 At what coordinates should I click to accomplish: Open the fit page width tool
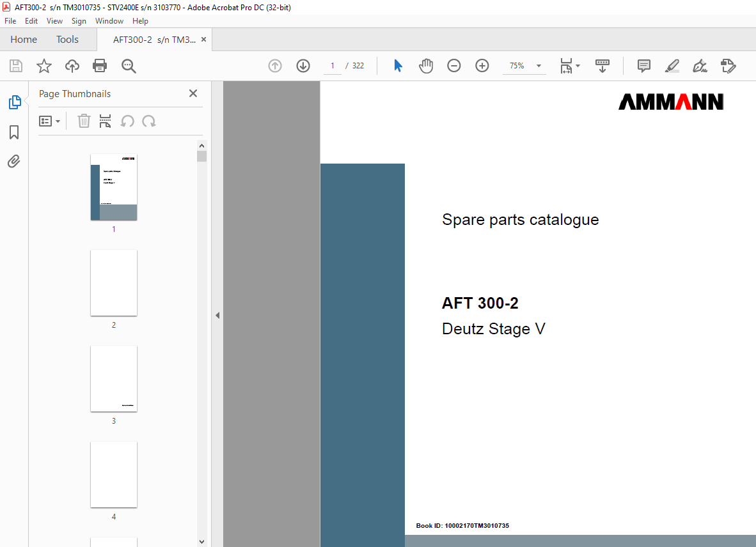566,66
